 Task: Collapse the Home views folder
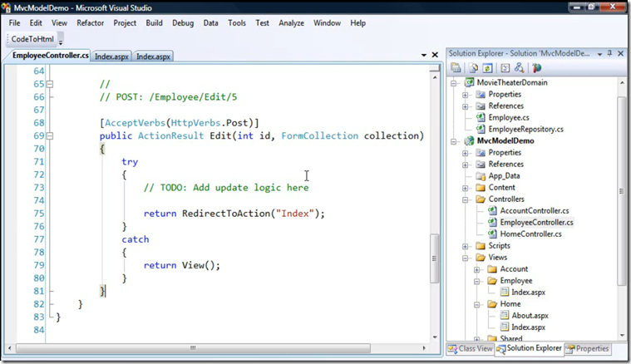477,305
